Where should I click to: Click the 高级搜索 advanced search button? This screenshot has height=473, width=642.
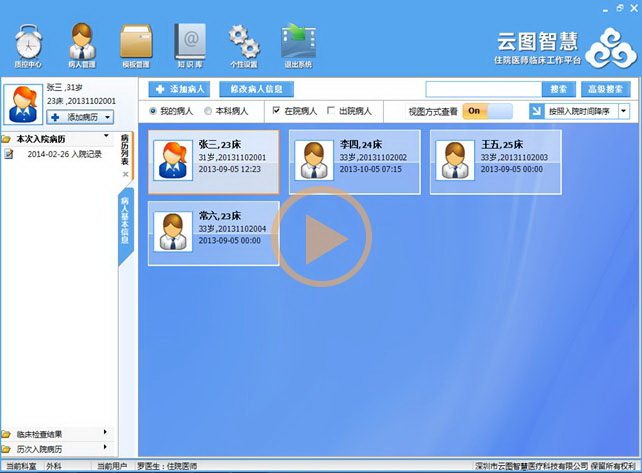[x=606, y=89]
